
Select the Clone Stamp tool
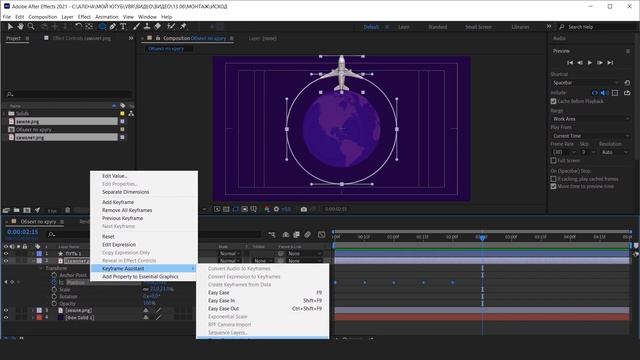pos(147,27)
